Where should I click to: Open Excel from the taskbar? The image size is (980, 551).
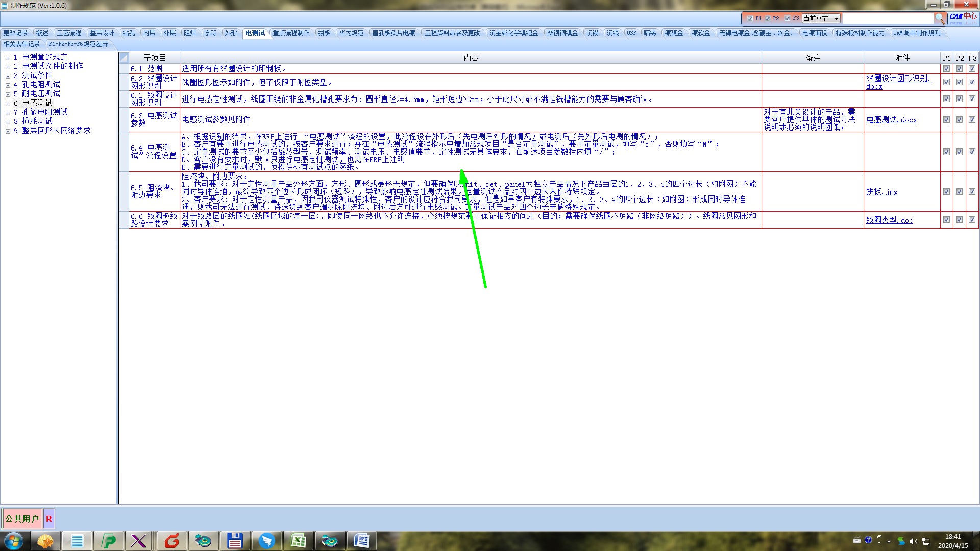click(x=298, y=541)
